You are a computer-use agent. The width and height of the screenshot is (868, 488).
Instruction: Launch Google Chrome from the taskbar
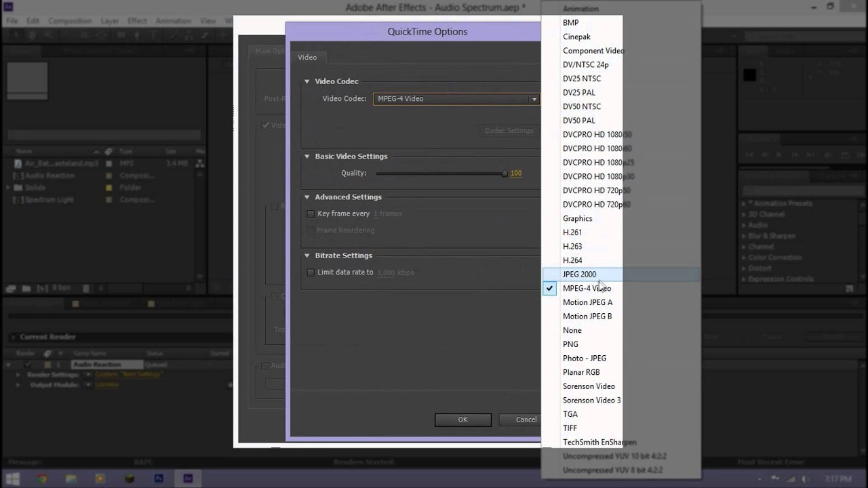[x=42, y=479]
